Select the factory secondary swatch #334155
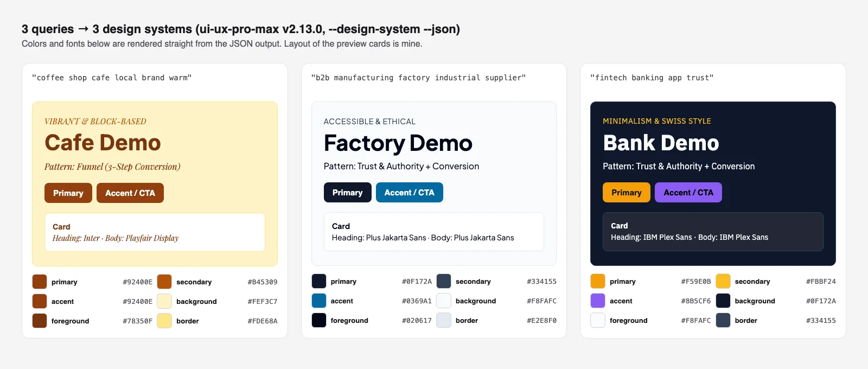Screen dimensions: 868x369 tap(444, 281)
